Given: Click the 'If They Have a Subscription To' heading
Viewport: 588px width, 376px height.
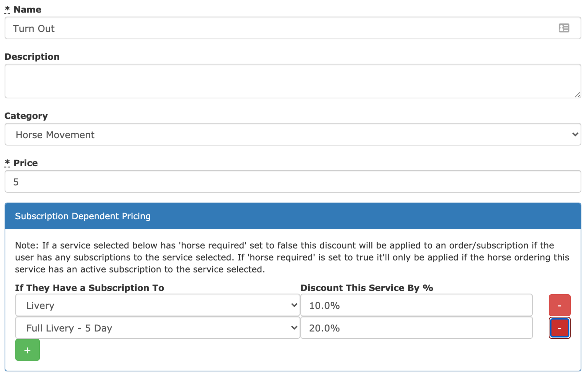Looking at the screenshot, I should click(90, 288).
